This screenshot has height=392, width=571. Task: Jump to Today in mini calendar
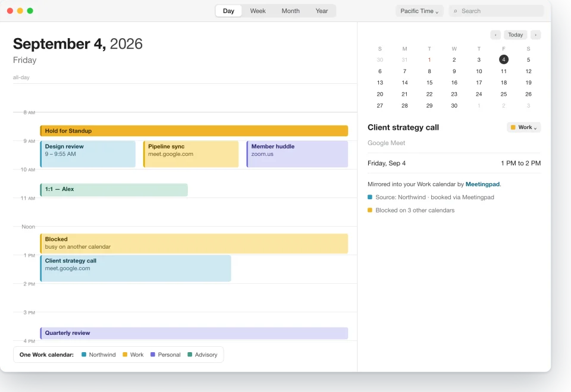coord(515,35)
